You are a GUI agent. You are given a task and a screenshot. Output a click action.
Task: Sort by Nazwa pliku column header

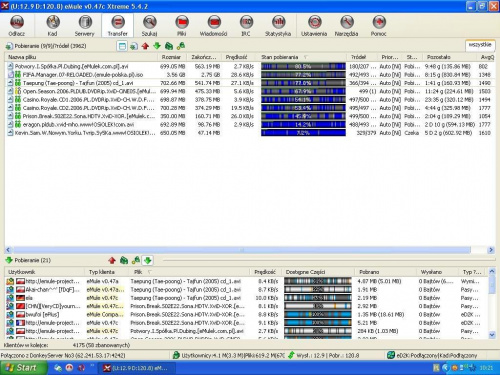(81, 57)
